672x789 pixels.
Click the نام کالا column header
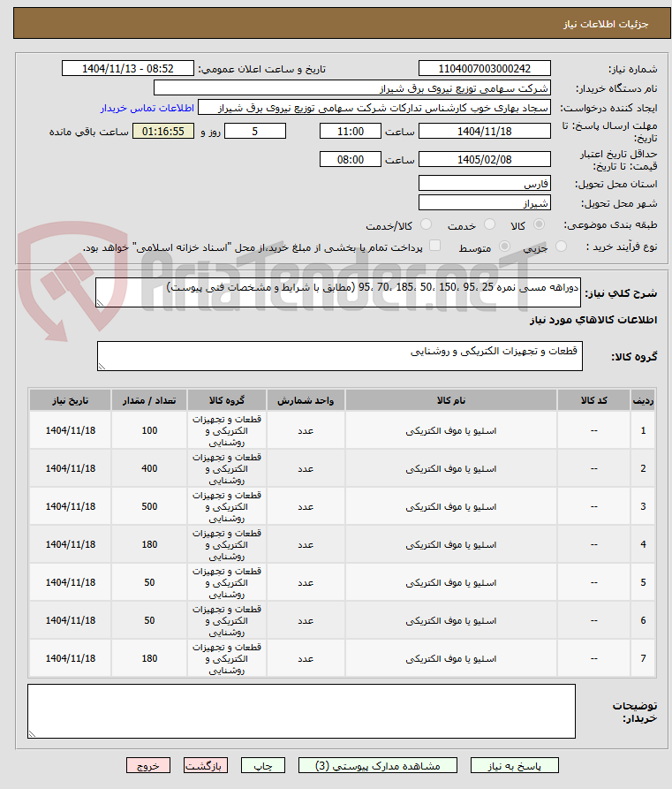click(451, 400)
